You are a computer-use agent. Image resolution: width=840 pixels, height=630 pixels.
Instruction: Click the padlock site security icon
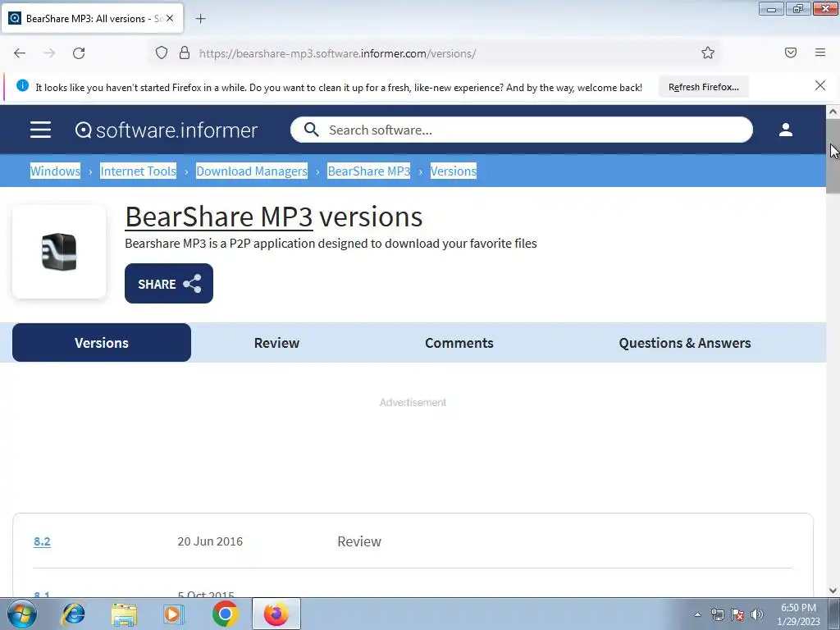[185, 52]
